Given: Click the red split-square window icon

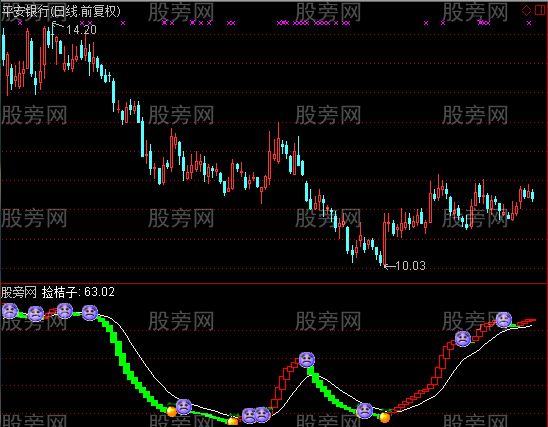Looking at the screenshot, I should point(540,10).
